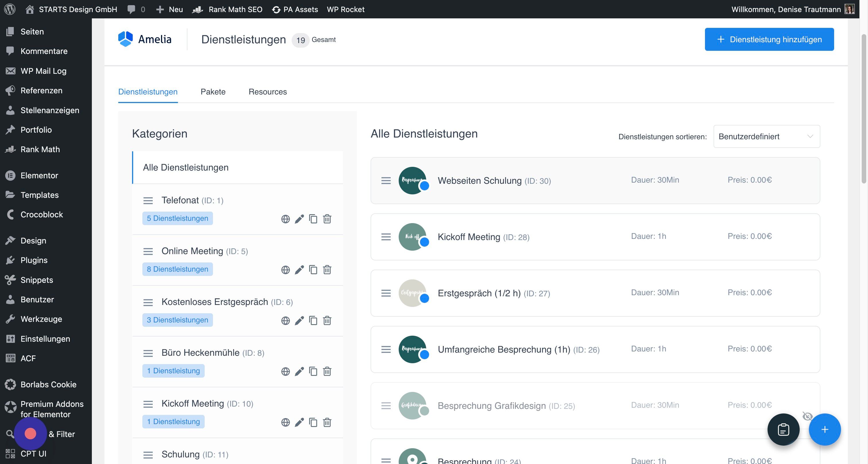
Task: Open PA Assets in admin bar
Action: tap(295, 9)
